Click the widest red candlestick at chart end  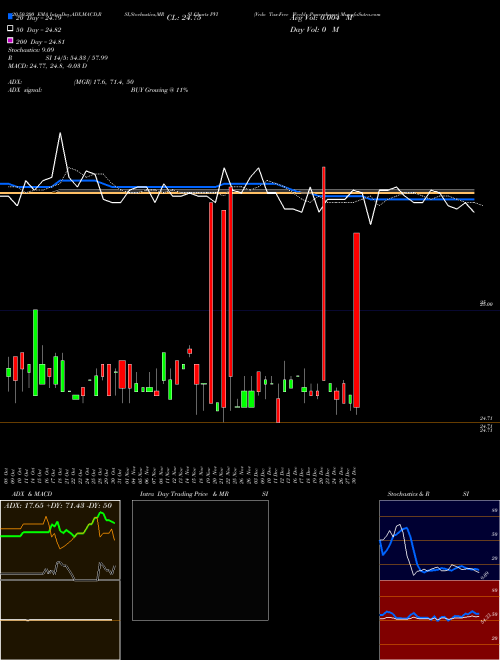(x=356, y=320)
